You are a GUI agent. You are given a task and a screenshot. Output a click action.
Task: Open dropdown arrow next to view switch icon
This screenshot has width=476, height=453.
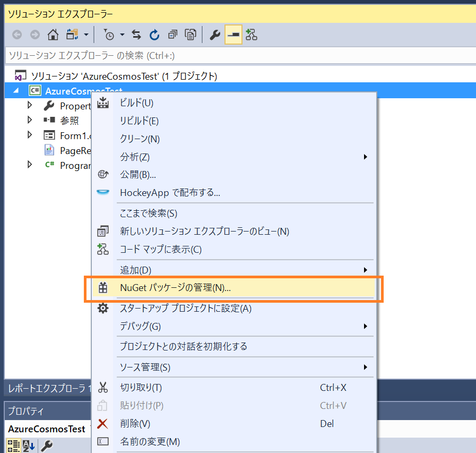(x=86, y=35)
